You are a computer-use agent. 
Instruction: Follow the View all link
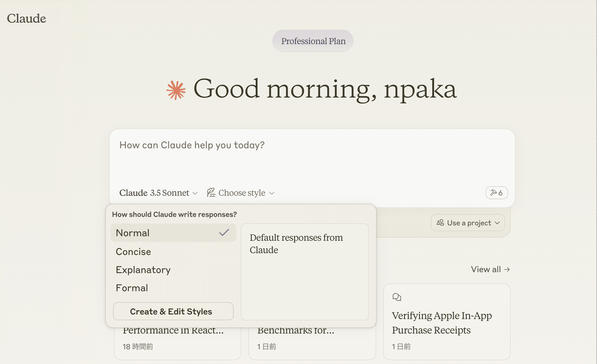[x=490, y=269]
